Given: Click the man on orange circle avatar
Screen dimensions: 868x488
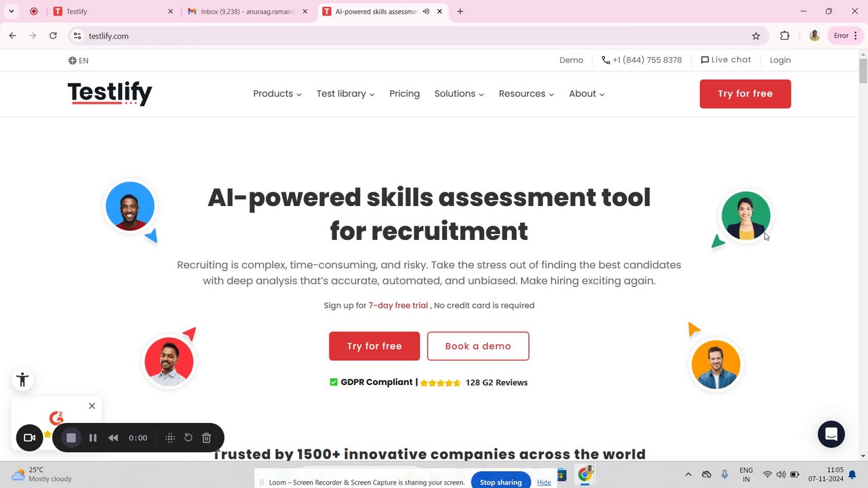Looking at the screenshot, I should (716, 365).
